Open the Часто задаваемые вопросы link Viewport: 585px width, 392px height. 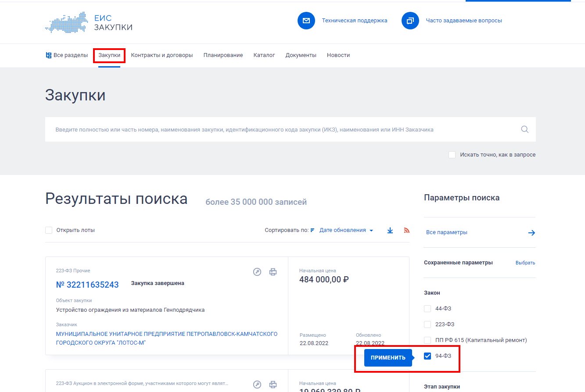click(464, 21)
